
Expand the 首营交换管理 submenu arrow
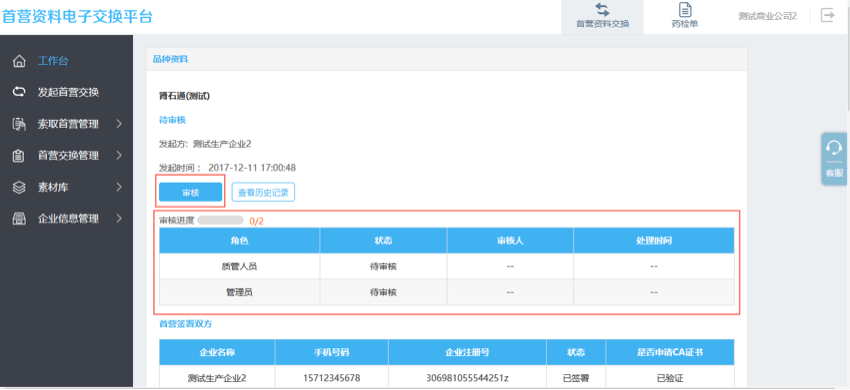coord(119,156)
